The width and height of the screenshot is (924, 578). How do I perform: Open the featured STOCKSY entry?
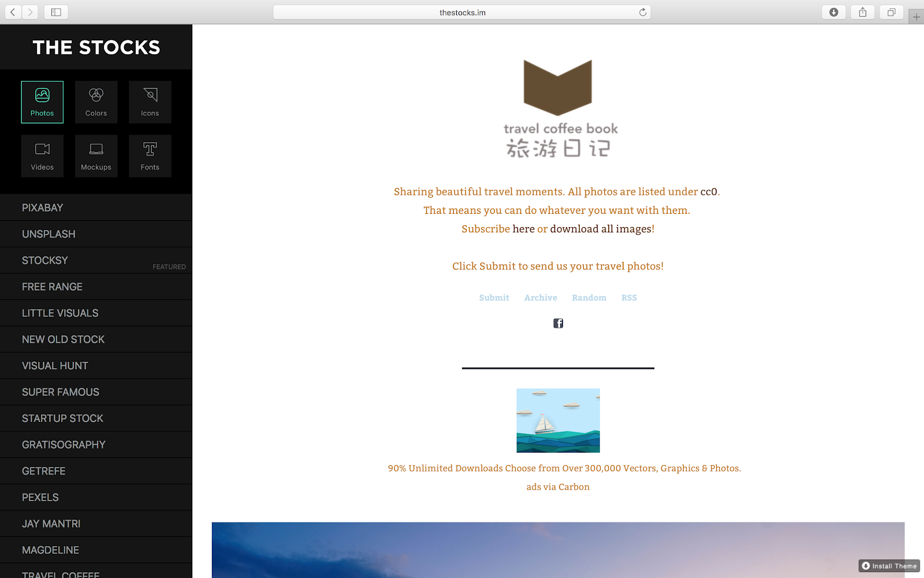point(96,261)
